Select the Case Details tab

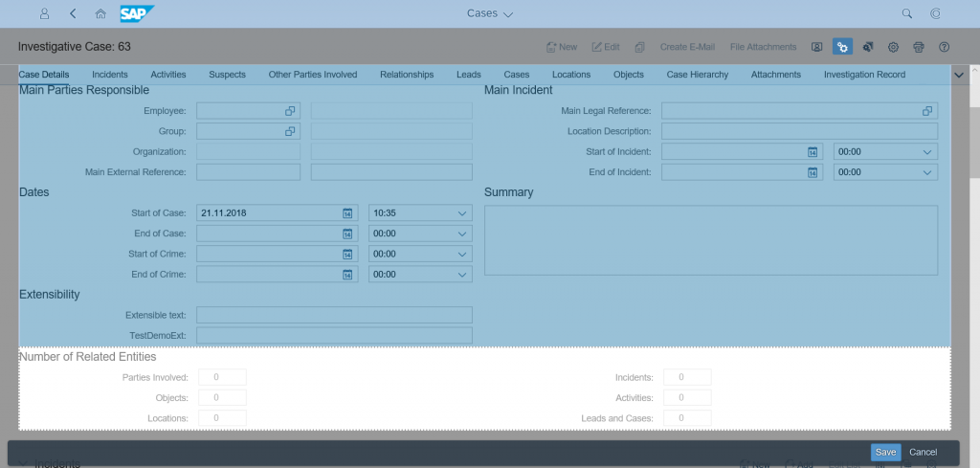click(44, 75)
